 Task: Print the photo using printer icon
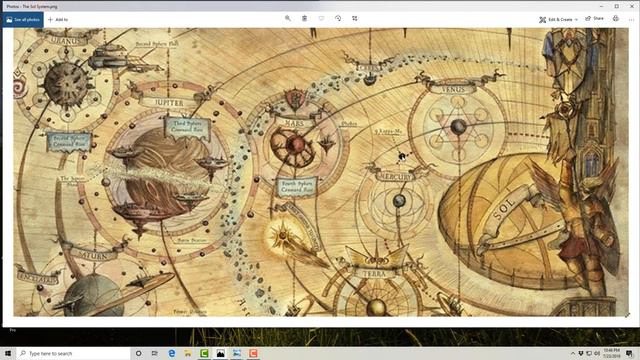click(x=616, y=18)
